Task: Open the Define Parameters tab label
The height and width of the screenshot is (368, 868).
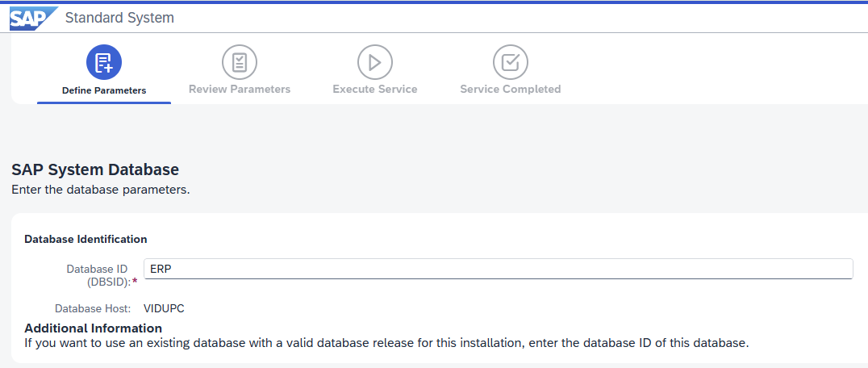Action: pyautogui.click(x=104, y=90)
